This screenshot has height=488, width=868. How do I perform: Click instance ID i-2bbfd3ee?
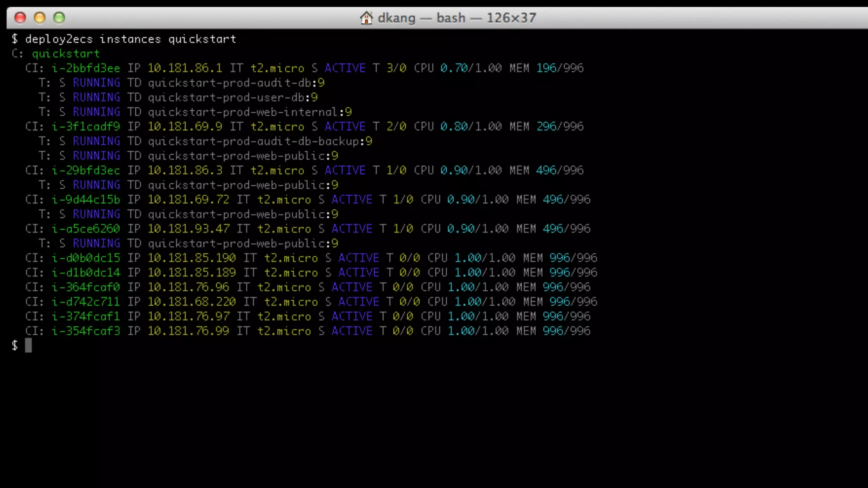(x=86, y=68)
